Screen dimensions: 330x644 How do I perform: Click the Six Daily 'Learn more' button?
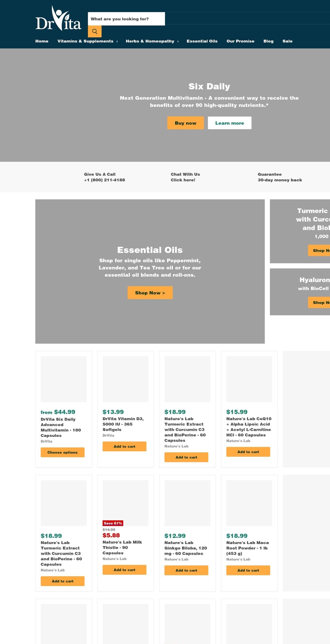click(230, 123)
